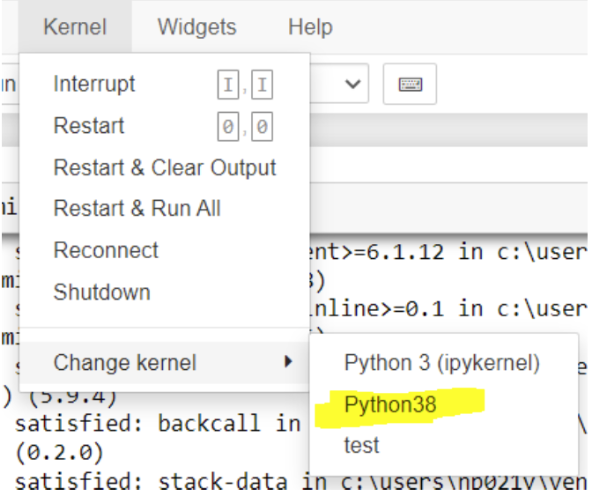Pick the test kernel
Image resolution: width=591 pixels, height=494 pixels.
(x=443, y=445)
